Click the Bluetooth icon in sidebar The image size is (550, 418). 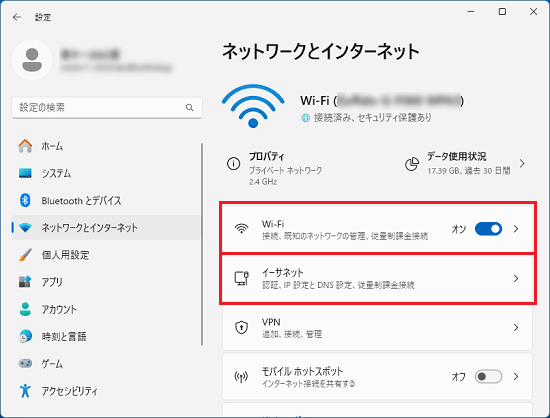pos(25,200)
